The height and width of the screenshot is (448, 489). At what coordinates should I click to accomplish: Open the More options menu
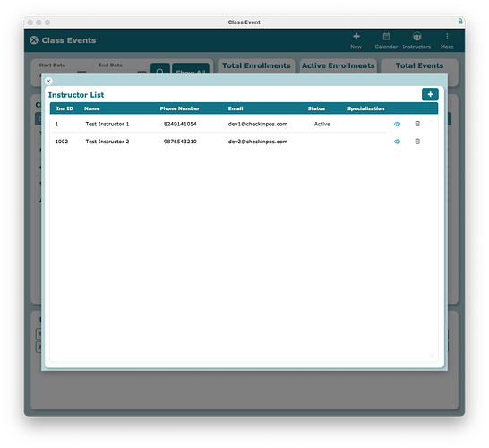click(x=447, y=41)
